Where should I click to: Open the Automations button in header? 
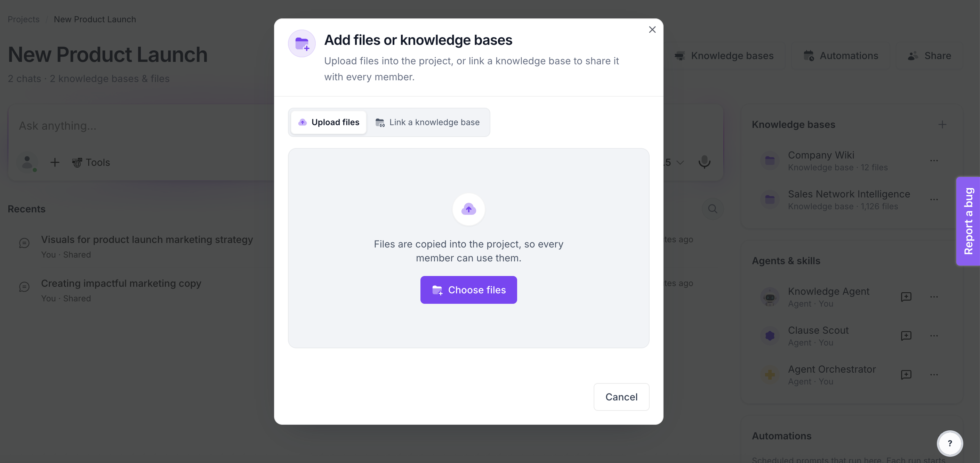click(841, 56)
